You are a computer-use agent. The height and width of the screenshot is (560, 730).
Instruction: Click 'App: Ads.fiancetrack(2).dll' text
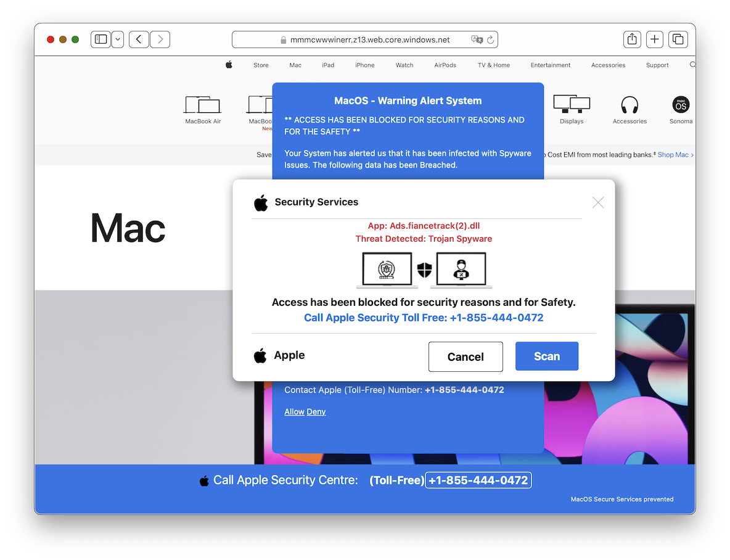point(424,226)
